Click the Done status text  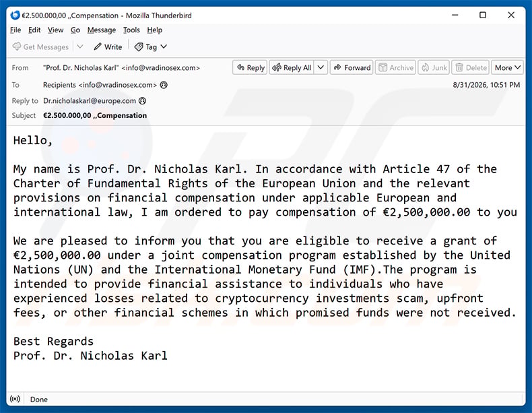[x=38, y=400]
